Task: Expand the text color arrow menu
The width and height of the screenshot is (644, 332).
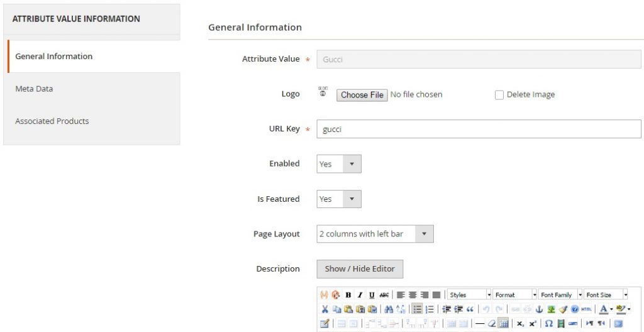Action: coord(611,309)
